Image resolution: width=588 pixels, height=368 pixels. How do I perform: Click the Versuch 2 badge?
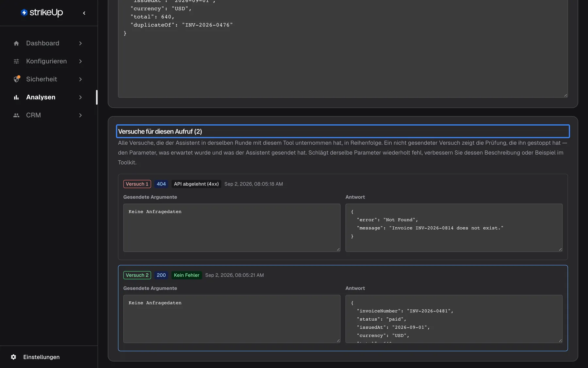[x=137, y=275]
